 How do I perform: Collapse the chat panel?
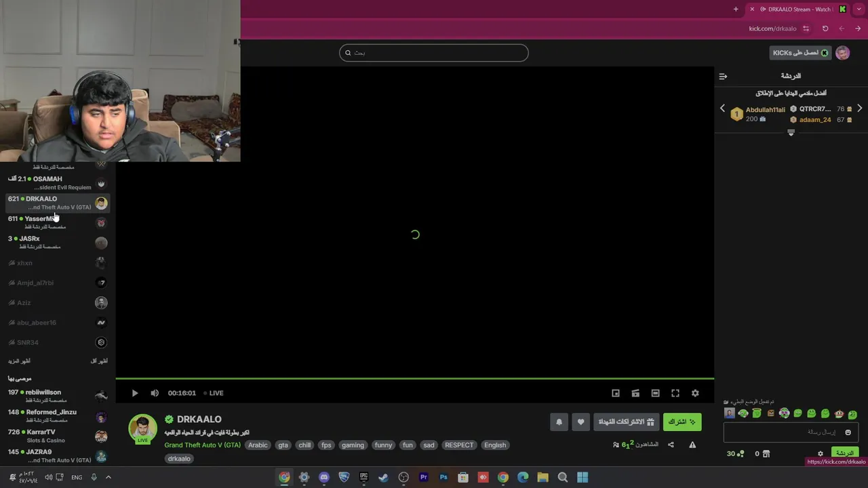[x=723, y=76]
